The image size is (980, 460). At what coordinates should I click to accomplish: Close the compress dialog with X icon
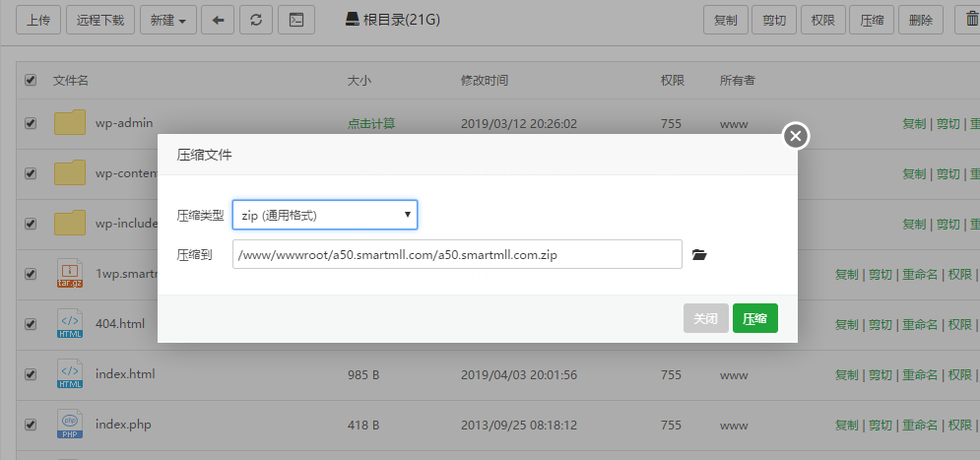click(797, 136)
